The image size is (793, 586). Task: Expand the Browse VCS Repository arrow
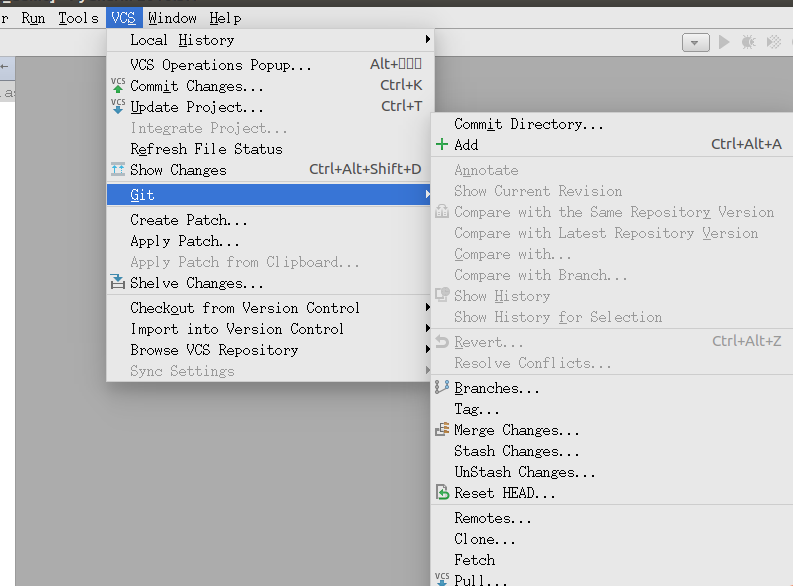428,349
